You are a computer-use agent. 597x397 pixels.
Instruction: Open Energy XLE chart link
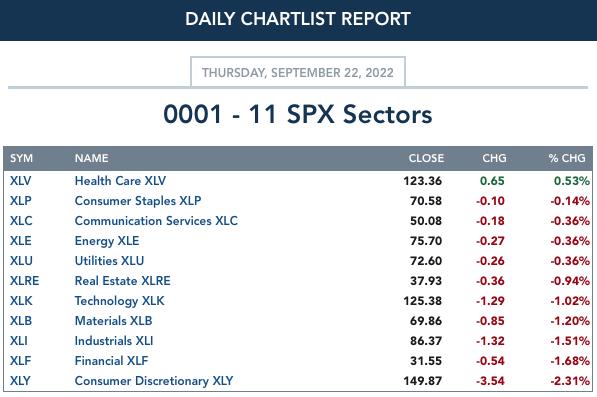click(107, 241)
